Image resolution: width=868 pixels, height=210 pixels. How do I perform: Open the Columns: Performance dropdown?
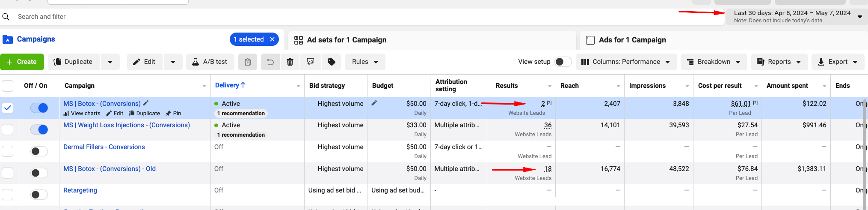pos(626,62)
